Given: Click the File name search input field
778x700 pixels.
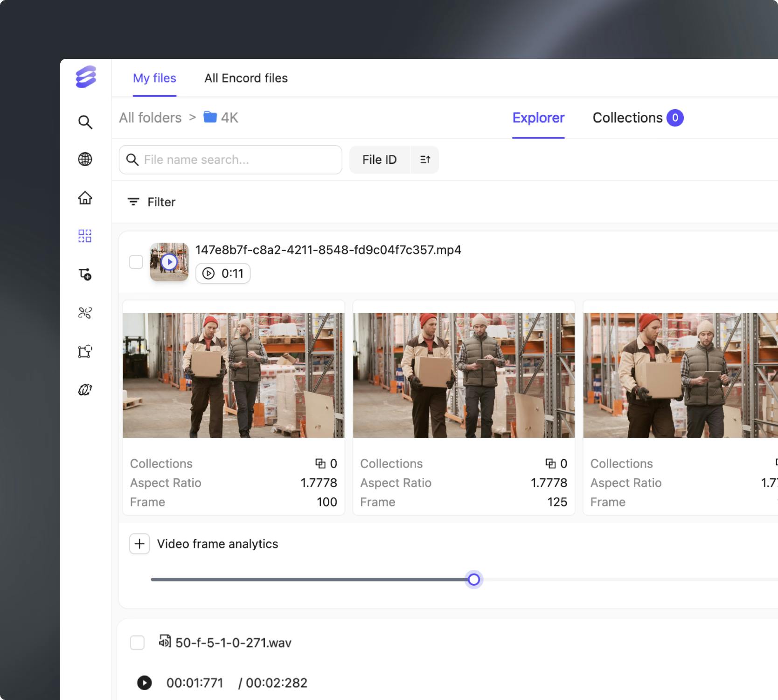Looking at the screenshot, I should tap(230, 160).
